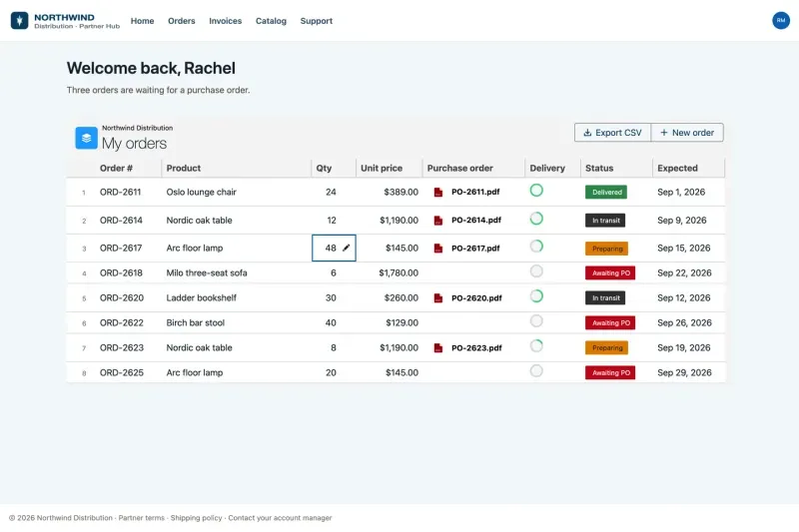
Task: Click the blue My orders stack icon
Action: point(86,138)
